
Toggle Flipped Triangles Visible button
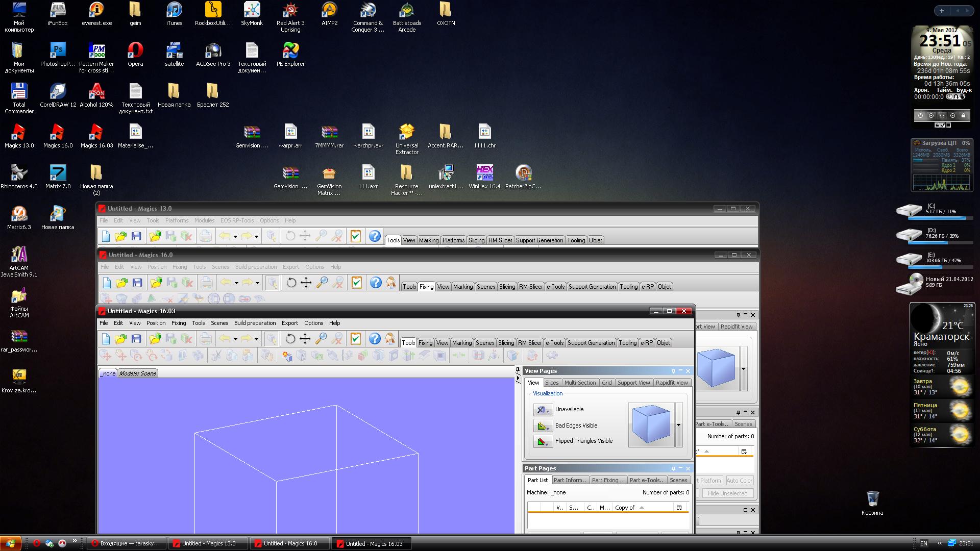click(x=543, y=441)
